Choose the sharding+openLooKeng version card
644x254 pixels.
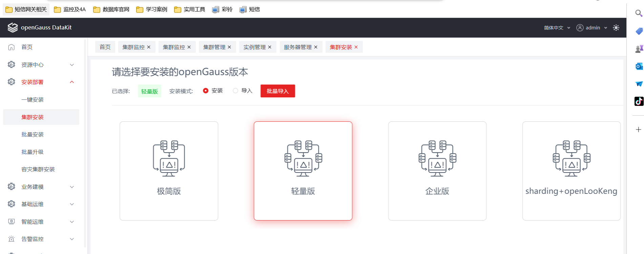(572, 171)
